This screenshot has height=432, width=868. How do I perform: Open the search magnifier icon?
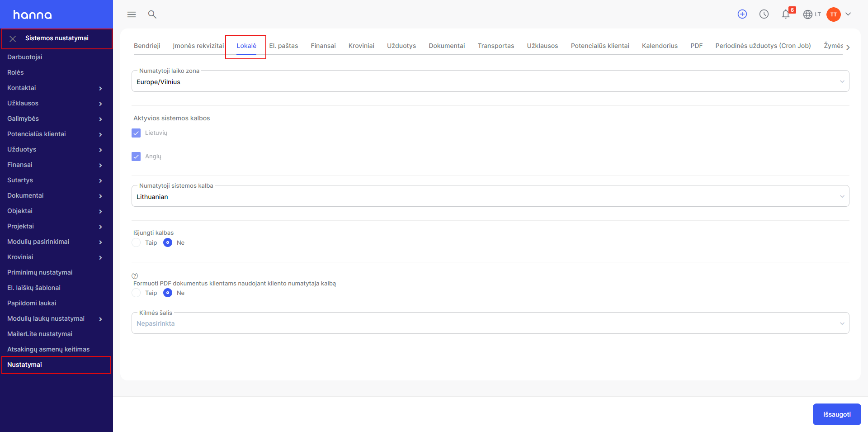coord(152,14)
